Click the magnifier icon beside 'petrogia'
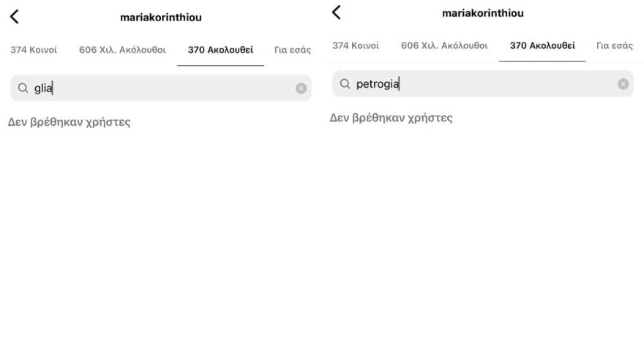The image size is (644, 362). (345, 83)
